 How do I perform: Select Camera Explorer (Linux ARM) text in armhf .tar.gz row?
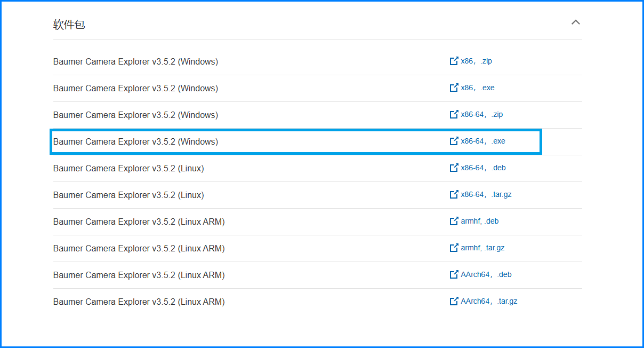click(139, 248)
